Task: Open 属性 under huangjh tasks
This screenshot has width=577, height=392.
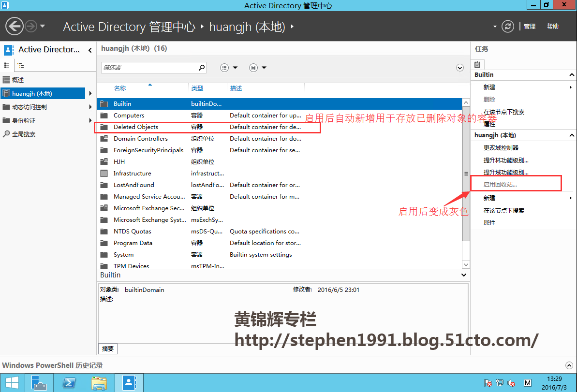Action: 489,223
